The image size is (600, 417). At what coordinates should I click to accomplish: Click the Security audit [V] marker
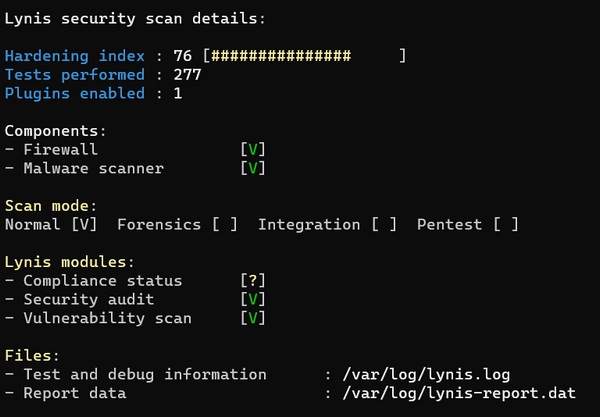click(253, 300)
